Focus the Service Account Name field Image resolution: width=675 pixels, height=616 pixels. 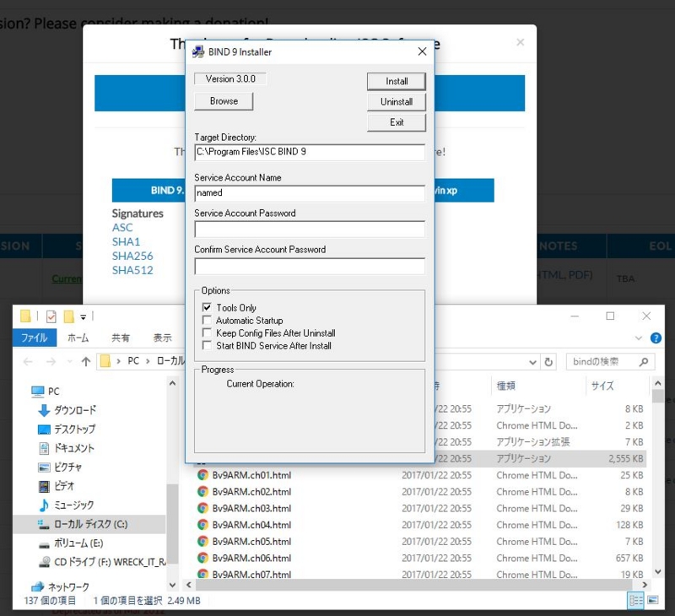coord(310,193)
